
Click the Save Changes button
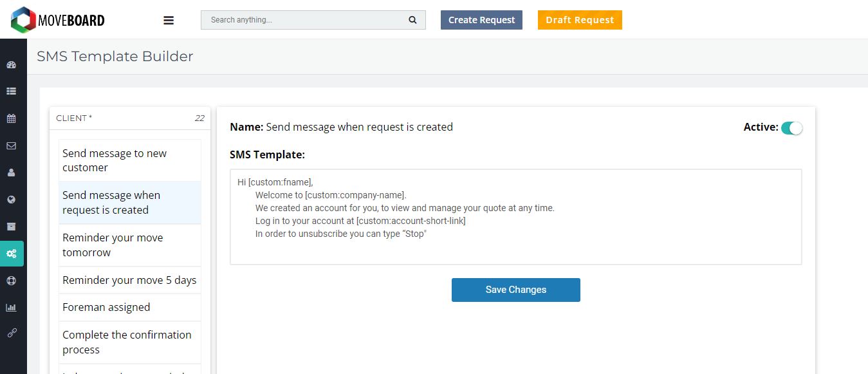point(515,290)
